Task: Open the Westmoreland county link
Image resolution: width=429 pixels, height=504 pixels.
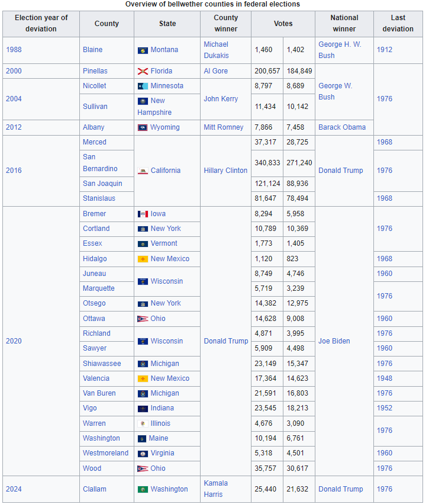Action: click(106, 453)
